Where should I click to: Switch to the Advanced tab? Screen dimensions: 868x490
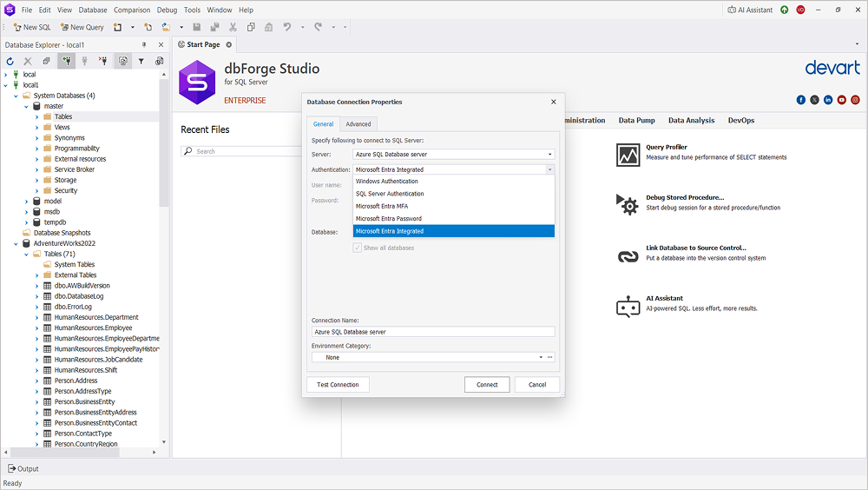click(358, 124)
